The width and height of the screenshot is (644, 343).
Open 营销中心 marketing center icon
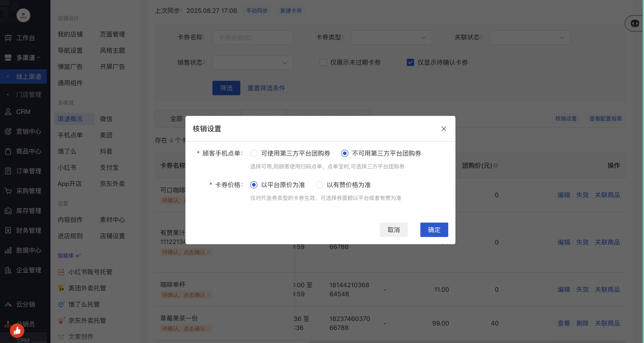(8, 131)
